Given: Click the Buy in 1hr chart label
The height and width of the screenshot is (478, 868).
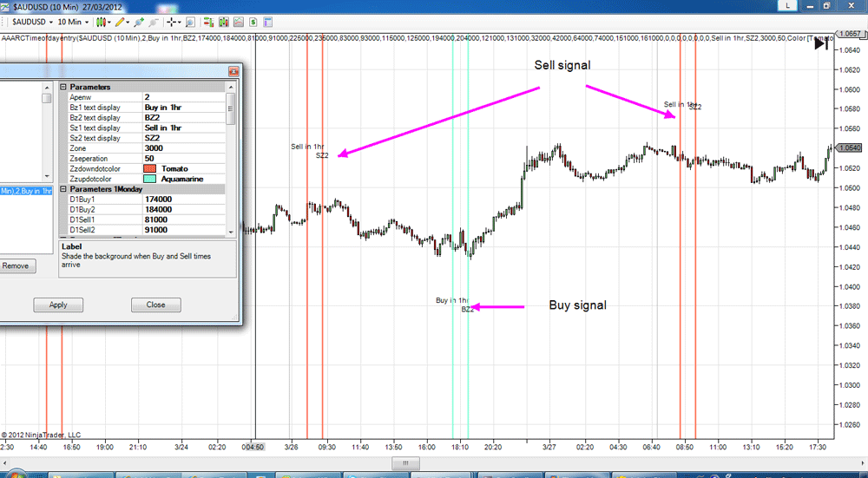Looking at the screenshot, I should pos(452,300).
